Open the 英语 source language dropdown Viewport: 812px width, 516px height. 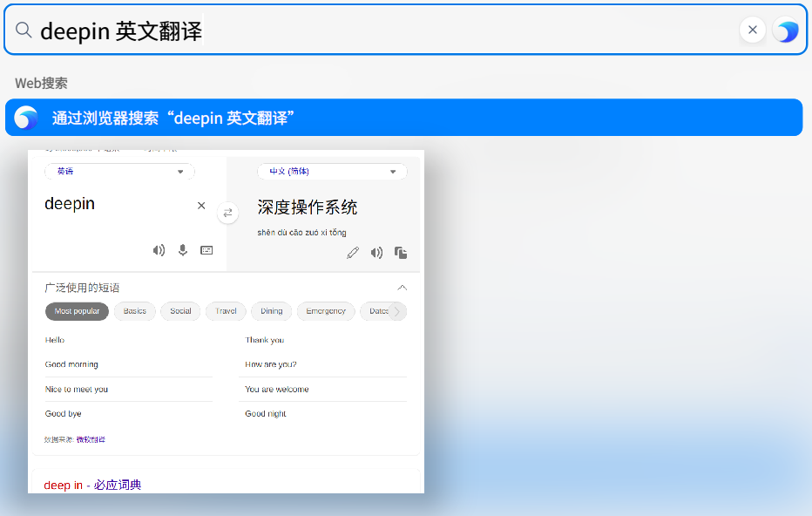click(119, 172)
